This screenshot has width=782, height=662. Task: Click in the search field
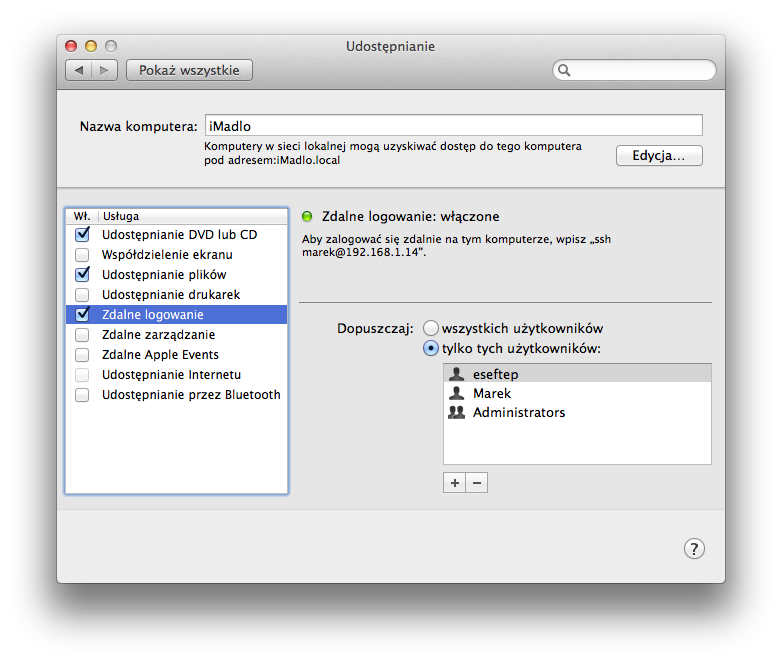pyautogui.click(x=634, y=70)
